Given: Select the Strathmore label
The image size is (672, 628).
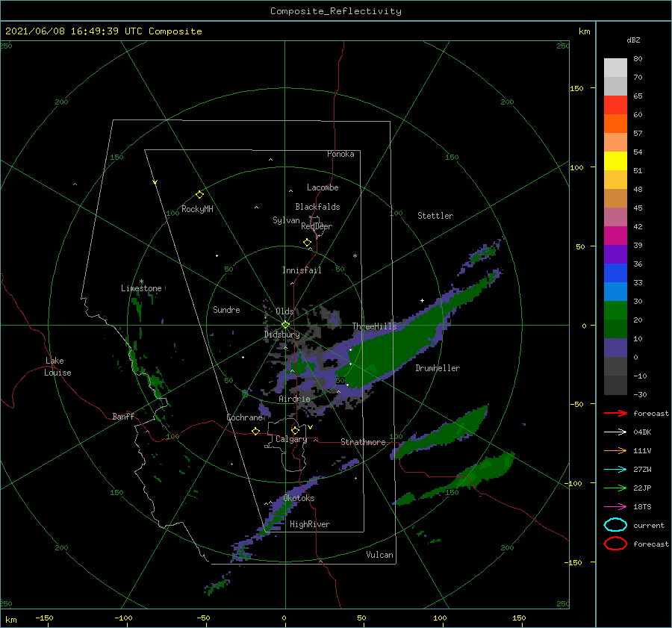Looking at the screenshot, I should (x=363, y=442).
